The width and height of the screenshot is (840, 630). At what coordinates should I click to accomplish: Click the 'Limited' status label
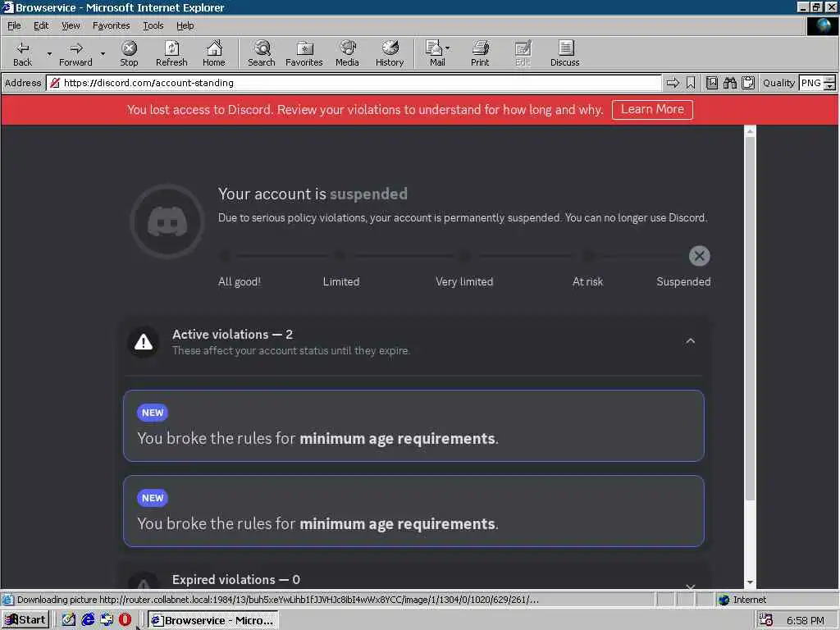pyautogui.click(x=341, y=282)
